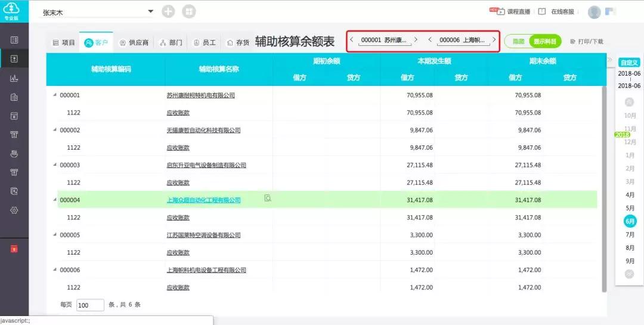
Task: Collapse the 000003 row tree arrow
Action: pyautogui.click(x=55, y=165)
